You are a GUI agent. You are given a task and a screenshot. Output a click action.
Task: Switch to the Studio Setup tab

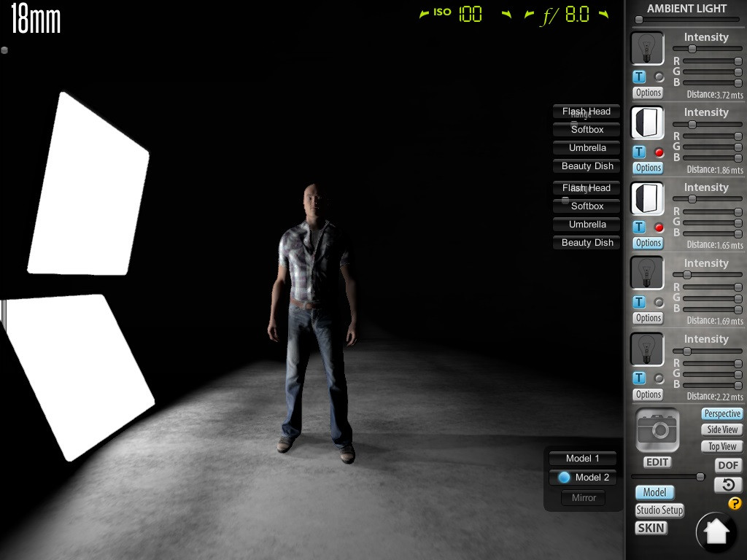pos(659,510)
